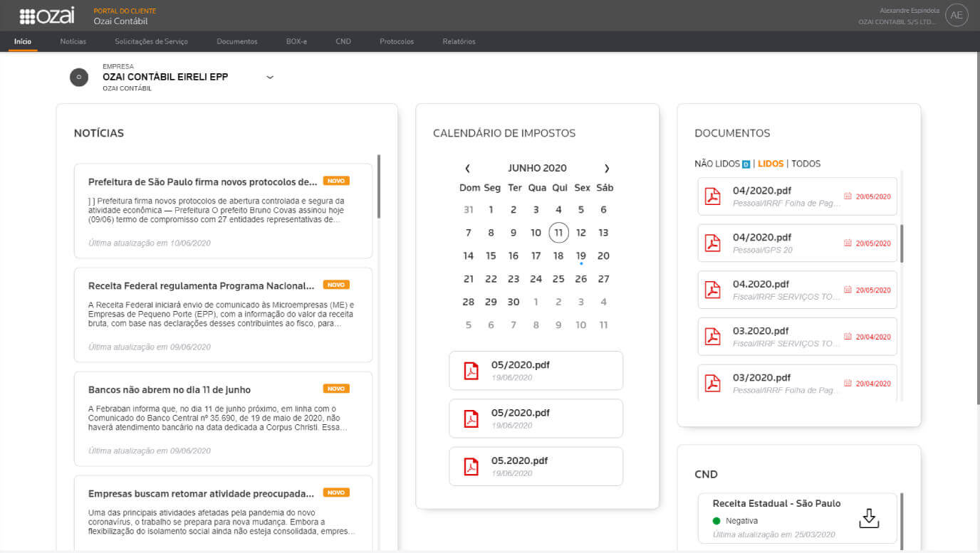Click the Documentos panel scrollbar

coord(902,243)
